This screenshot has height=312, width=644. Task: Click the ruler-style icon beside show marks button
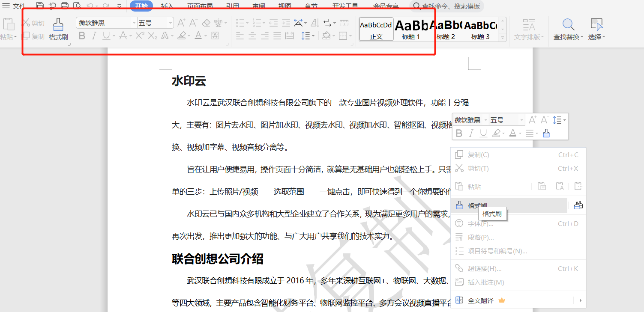click(344, 23)
